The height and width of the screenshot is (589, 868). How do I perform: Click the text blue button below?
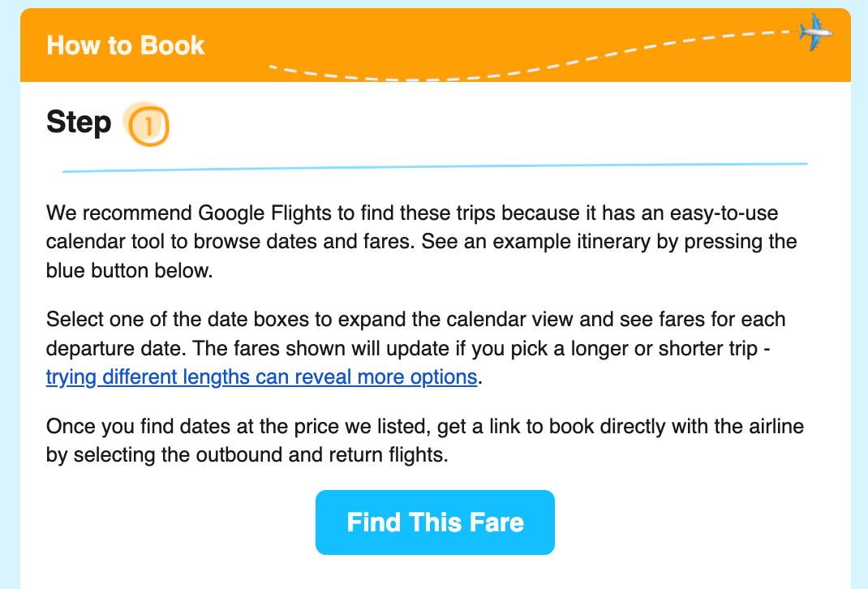(129, 270)
